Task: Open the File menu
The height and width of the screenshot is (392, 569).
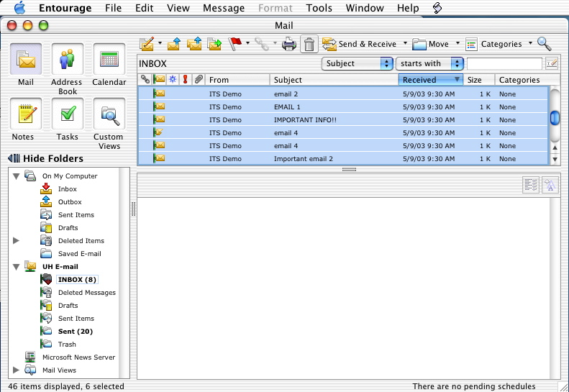Action: [x=113, y=8]
